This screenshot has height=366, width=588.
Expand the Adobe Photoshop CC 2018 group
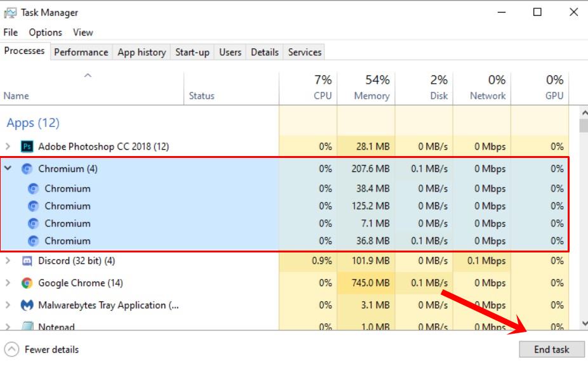click(8, 146)
